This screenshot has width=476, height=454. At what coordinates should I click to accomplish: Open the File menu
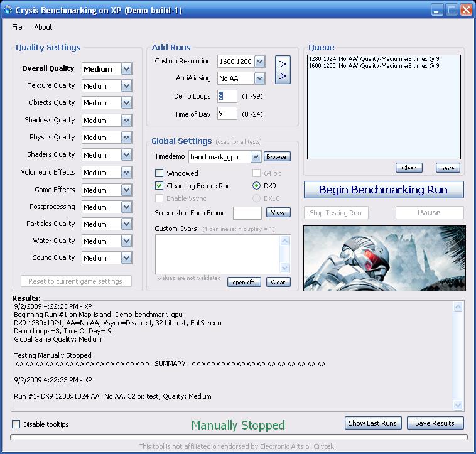[x=17, y=27]
